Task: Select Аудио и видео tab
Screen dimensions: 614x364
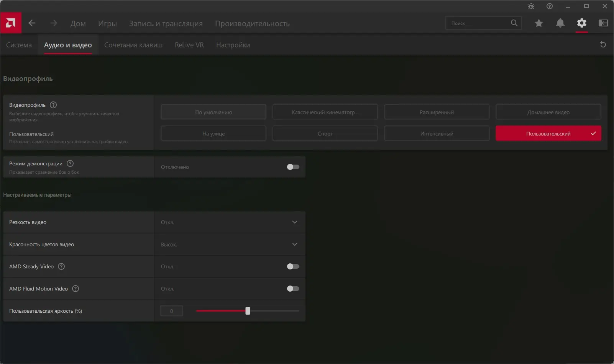Action: (x=68, y=45)
